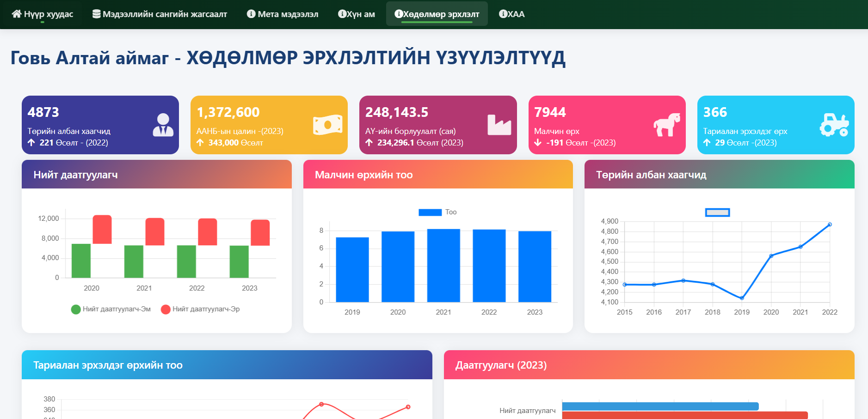Go to Мета мэдээлэл page
The width and height of the screenshot is (868, 419).
[283, 14]
